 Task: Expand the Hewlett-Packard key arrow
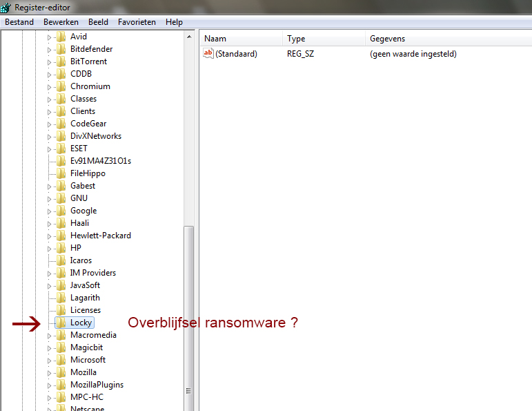(x=49, y=236)
